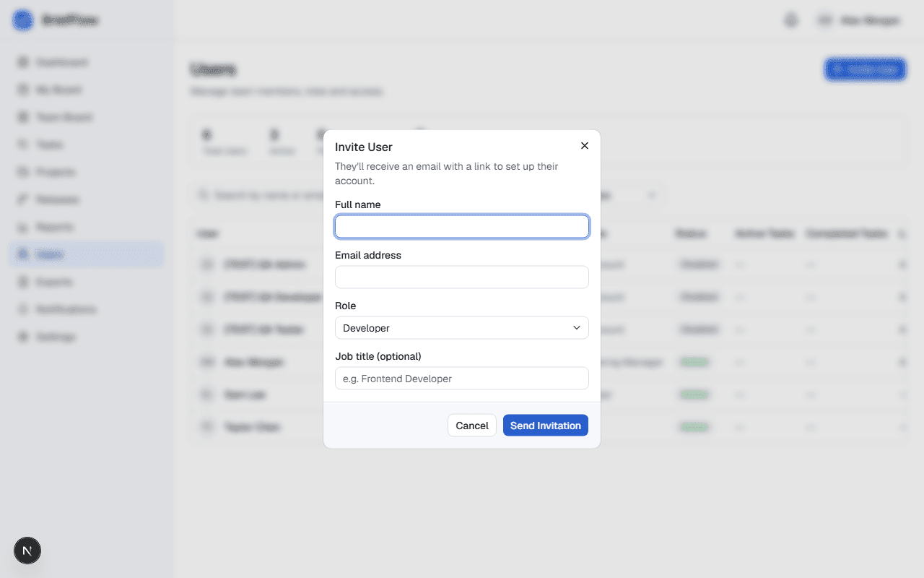Click into the Email address field
This screenshot has width=924, height=578.
462,277
